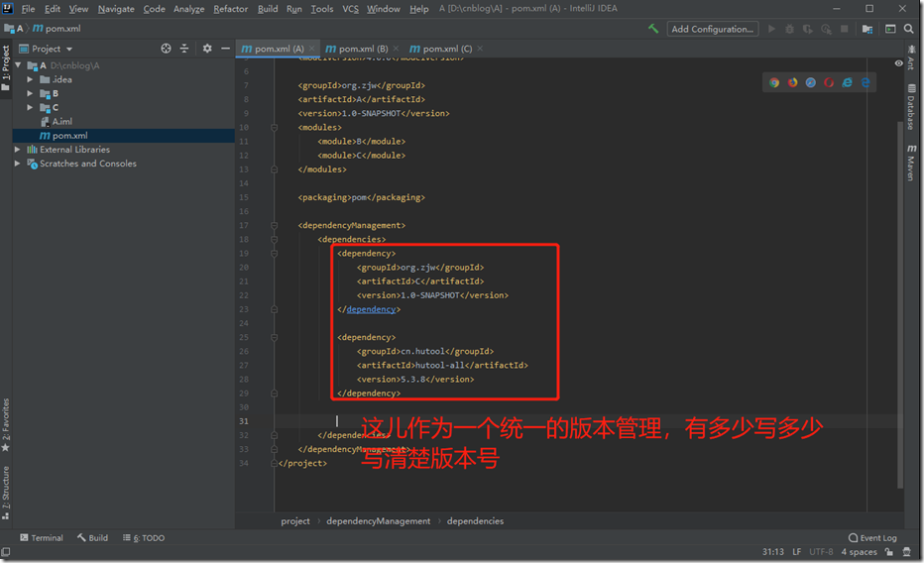Viewport: 924px width, 563px height.
Task: Click 31:13 line column indicator
Action: pyautogui.click(x=773, y=552)
